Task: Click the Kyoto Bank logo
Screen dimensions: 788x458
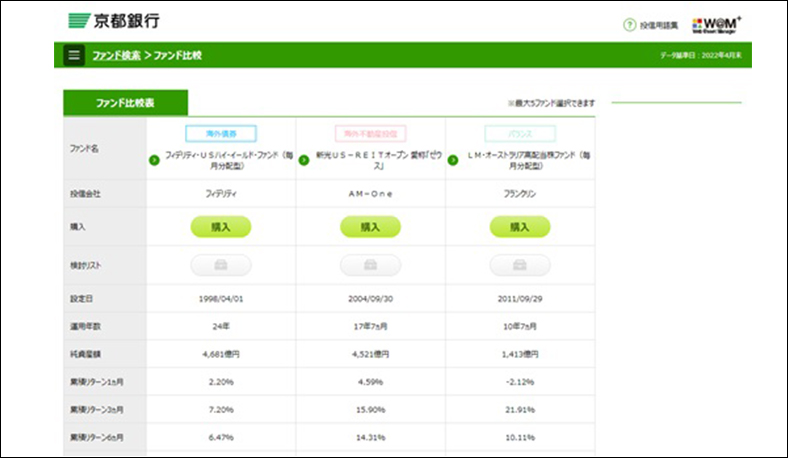Action: click(x=114, y=21)
